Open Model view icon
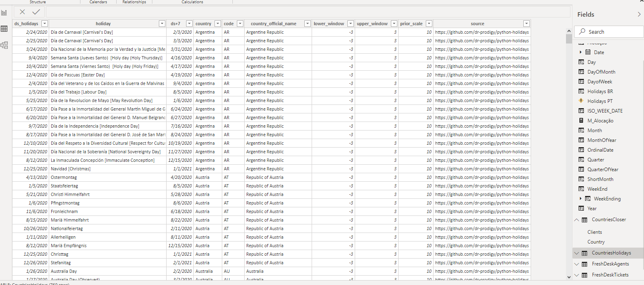The height and width of the screenshot is (285, 644). tap(4, 45)
